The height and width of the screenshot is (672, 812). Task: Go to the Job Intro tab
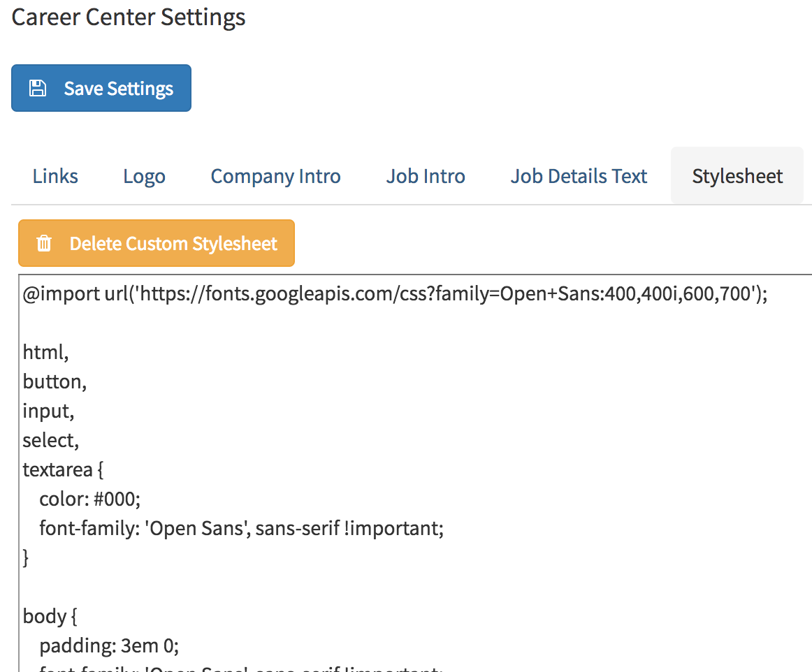pyautogui.click(x=426, y=176)
